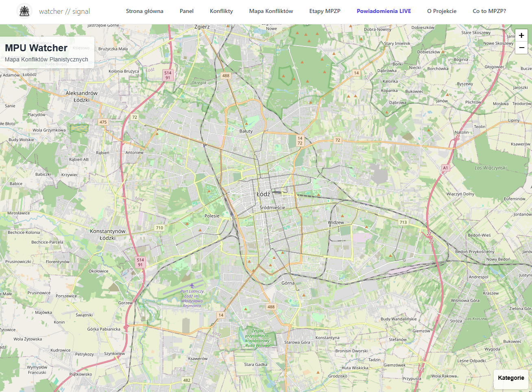532x392 pixels.
Task: Select the watcher // signal logo icon
Action: pyautogui.click(x=24, y=11)
